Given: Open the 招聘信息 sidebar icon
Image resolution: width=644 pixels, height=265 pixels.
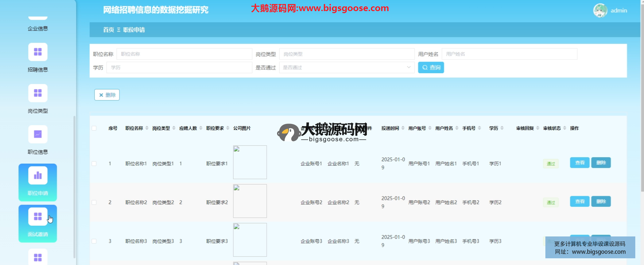Looking at the screenshot, I should [38, 52].
